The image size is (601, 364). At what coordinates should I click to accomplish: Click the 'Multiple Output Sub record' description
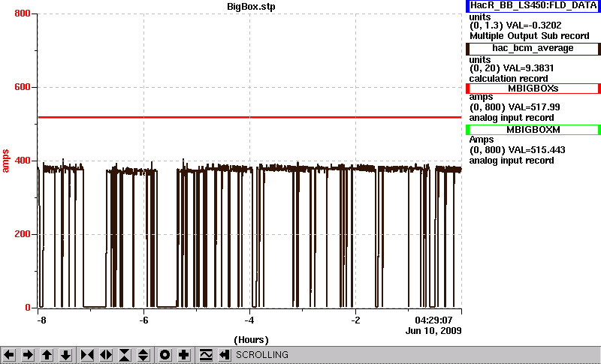530,36
